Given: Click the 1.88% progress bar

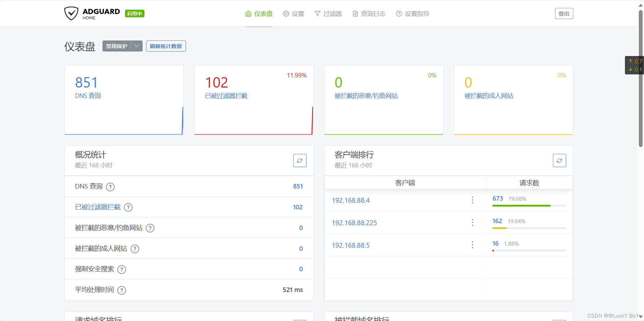Looking at the screenshot, I should (x=529, y=250).
